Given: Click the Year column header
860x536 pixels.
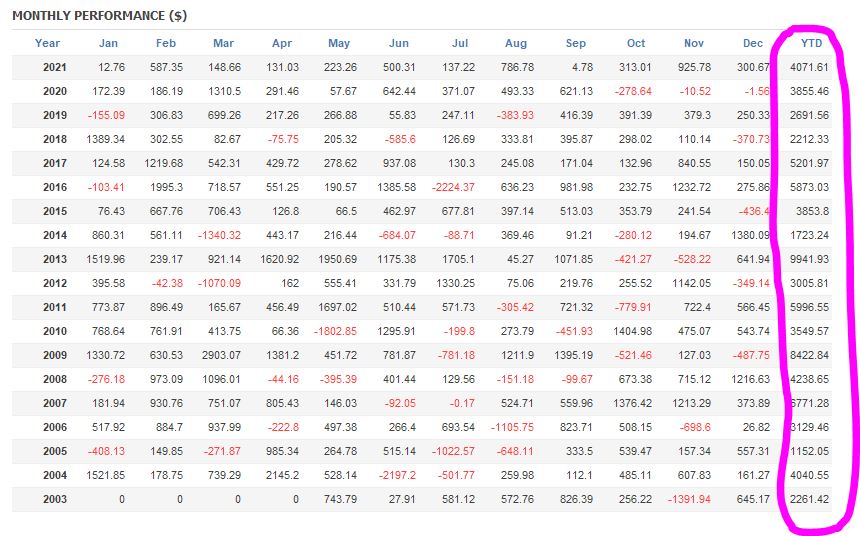Looking at the screenshot, I should click(47, 43).
